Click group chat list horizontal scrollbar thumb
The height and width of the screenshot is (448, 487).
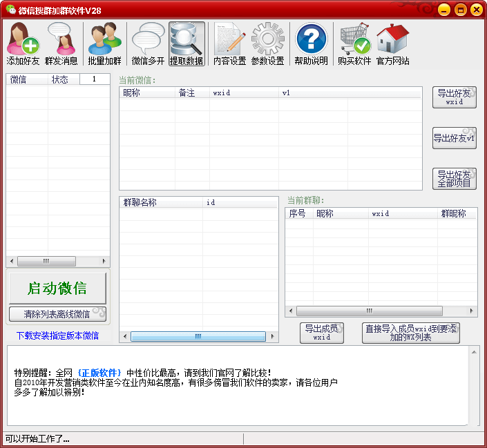(x=198, y=336)
